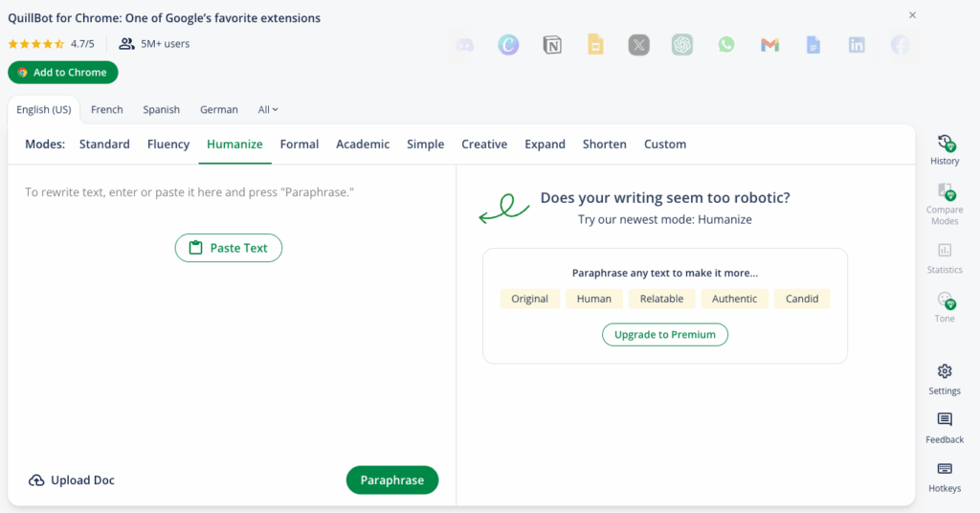
Task: Click the Canva app icon
Action: tap(508, 45)
